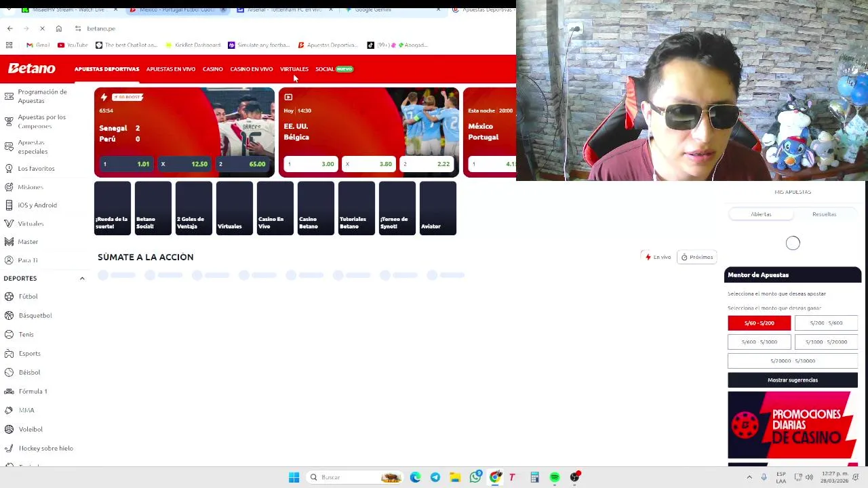Image resolution: width=868 pixels, height=488 pixels.
Task: Open Apuestas especiales in sidebar
Action: (x=33, y=147)
